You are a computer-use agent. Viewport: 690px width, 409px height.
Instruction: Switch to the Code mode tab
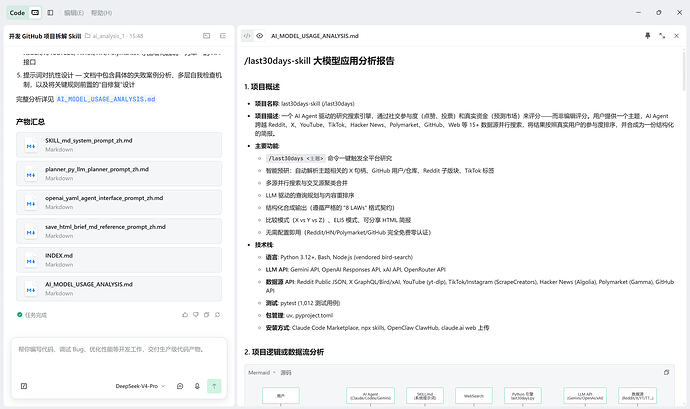tap(17, 13)
